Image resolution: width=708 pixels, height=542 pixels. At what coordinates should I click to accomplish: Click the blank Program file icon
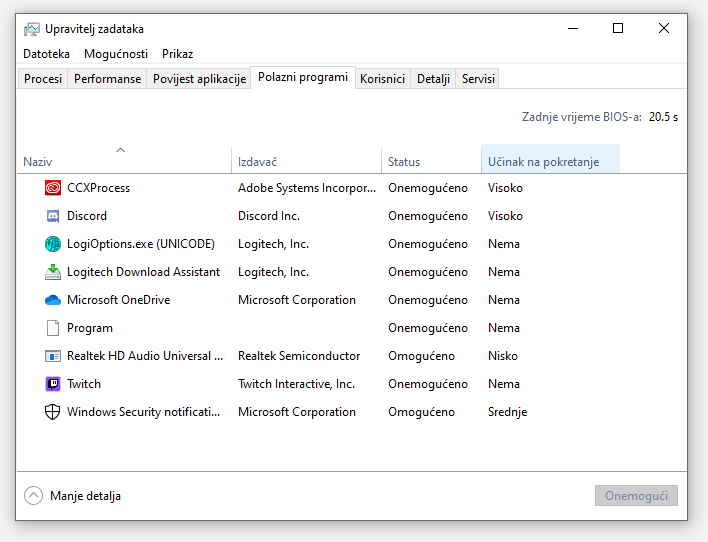tap(53, 328)
